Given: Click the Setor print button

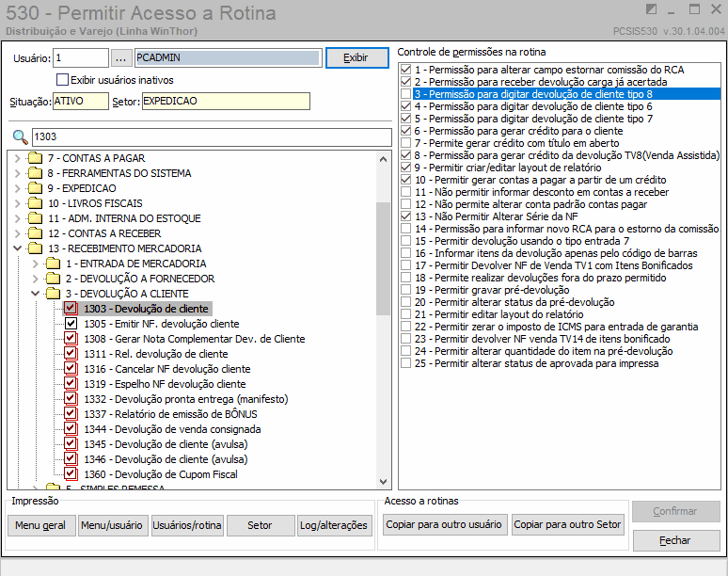Looking at the screenshot, I should pos(261,525).
